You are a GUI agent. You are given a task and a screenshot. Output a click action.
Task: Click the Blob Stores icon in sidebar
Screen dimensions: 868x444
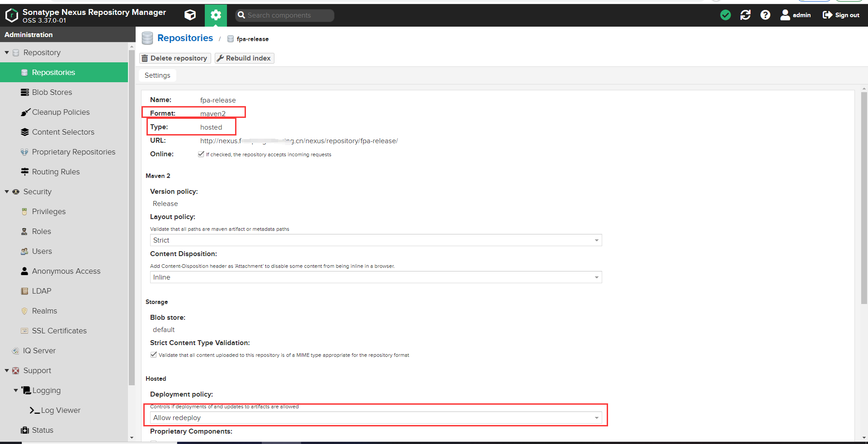(x=25, y=92)
